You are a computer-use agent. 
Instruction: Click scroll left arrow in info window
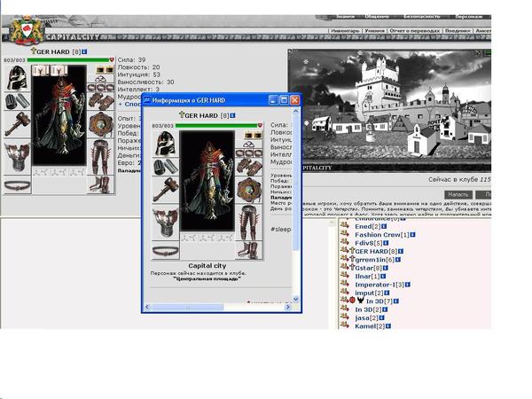[147, 307]
